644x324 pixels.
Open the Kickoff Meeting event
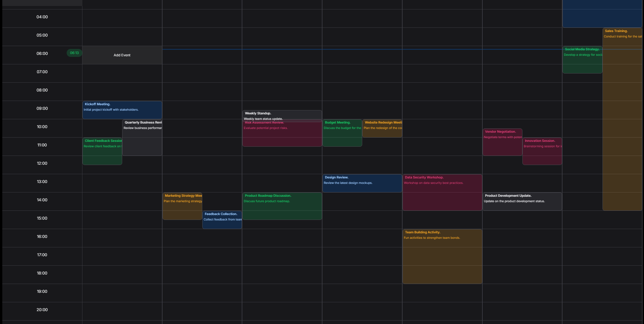click(x=122, y=110)
